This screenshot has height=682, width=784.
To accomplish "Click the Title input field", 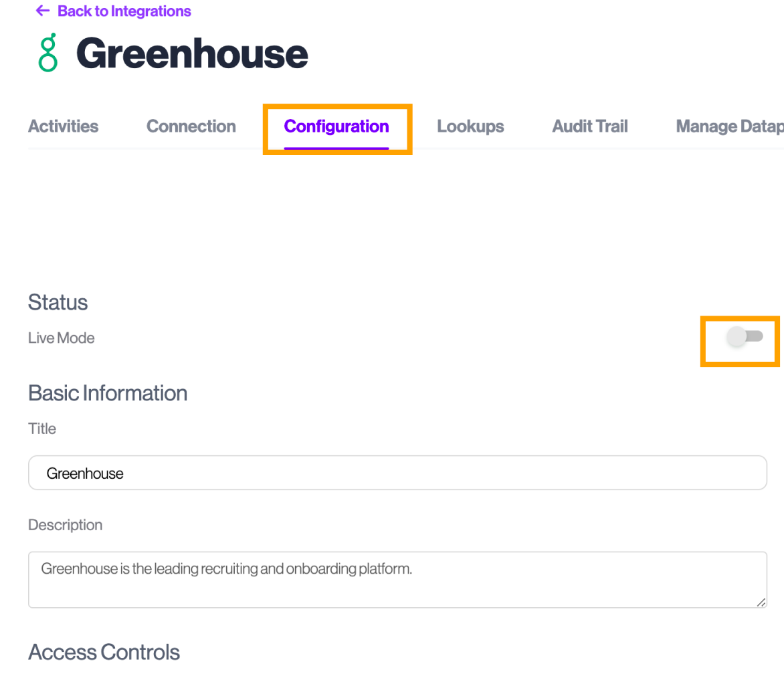I will [x=397, y=473].
